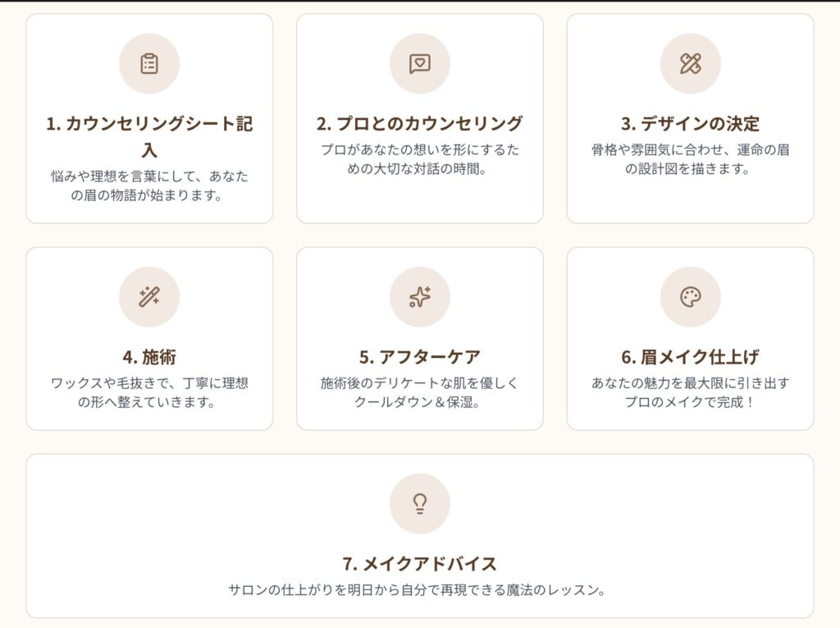This screenshot has height=628, width=840.
Task: Click the sparkle icon for アフターケア
Action: [419, 296]
